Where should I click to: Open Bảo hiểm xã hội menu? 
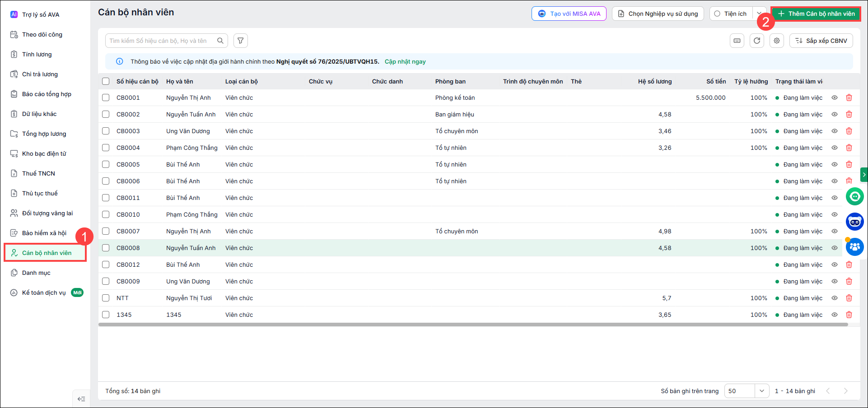coord(44,233)
